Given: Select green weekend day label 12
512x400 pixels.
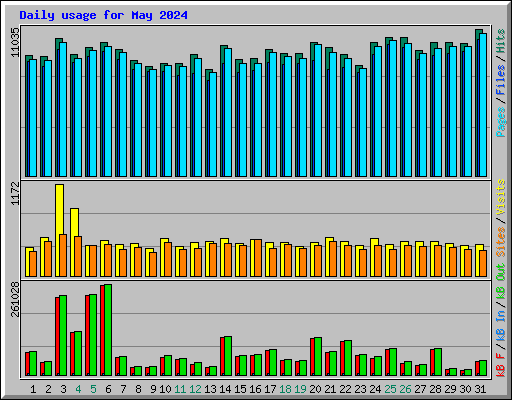Looking at the screenshot, I should pos(195,389).
